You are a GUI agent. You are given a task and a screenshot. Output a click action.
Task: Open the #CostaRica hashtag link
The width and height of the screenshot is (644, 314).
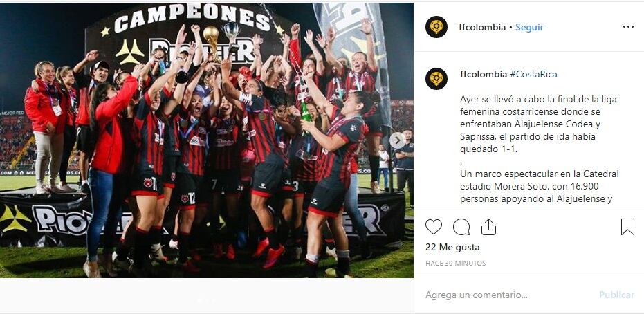coord(533,74)
